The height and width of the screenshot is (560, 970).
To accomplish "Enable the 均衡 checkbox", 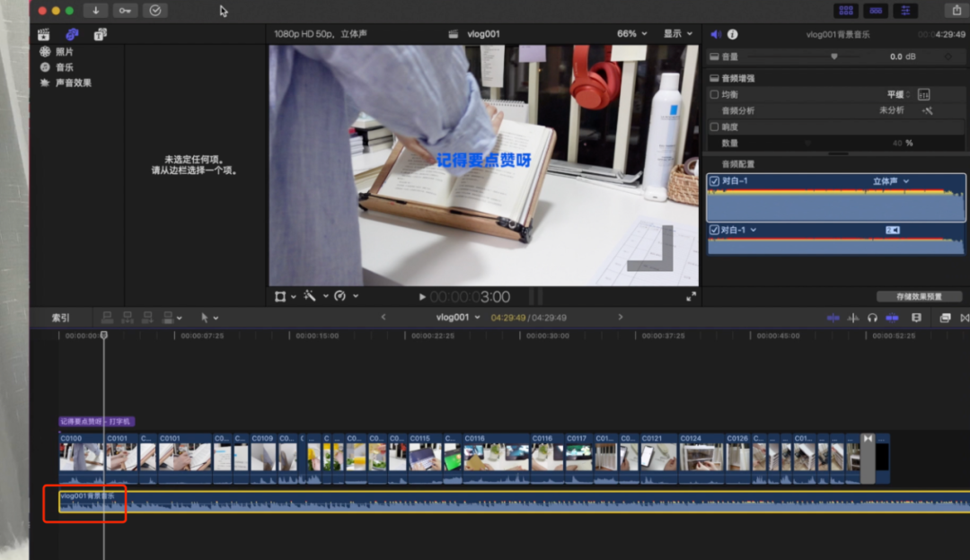I will pos(715,94).
